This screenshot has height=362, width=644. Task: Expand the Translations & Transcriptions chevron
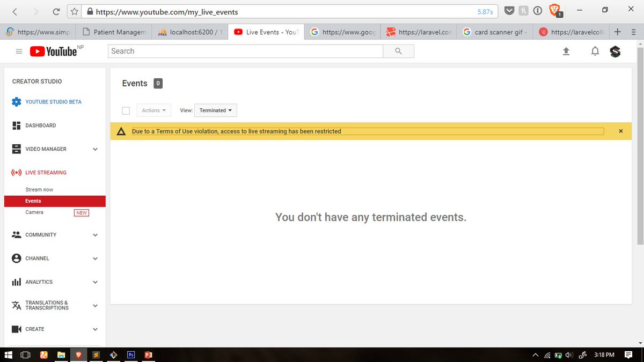[x=95, y=306]
